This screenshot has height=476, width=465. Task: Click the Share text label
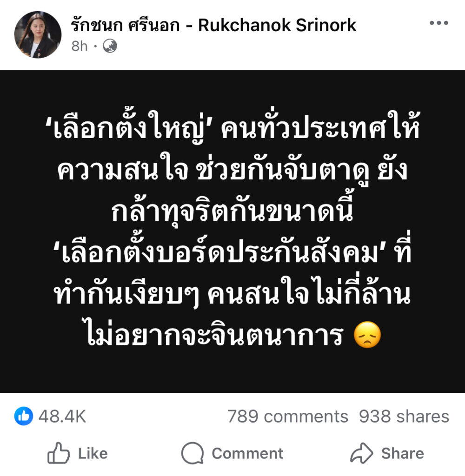tap(402, 454)
